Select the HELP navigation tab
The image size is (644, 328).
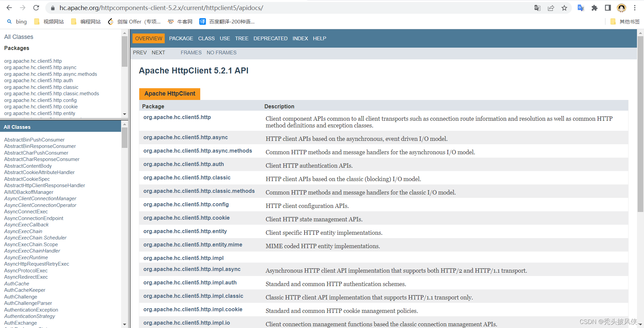pyautogui.click(x=319, y=38)
